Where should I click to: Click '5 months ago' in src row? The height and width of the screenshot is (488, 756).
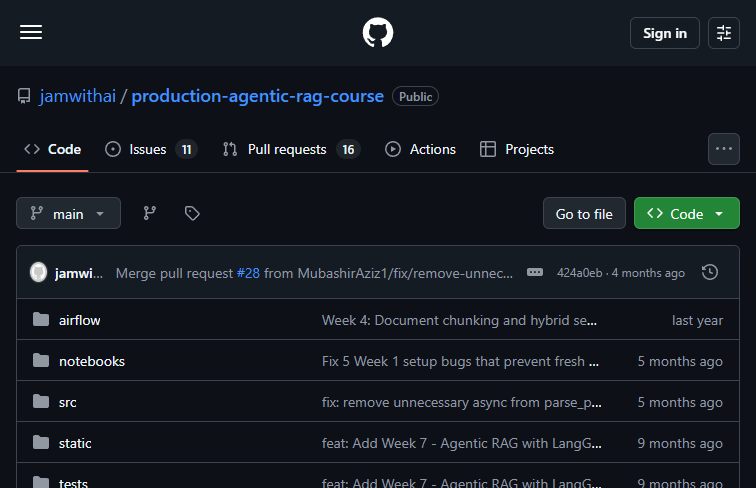click(x=680, y=402)
